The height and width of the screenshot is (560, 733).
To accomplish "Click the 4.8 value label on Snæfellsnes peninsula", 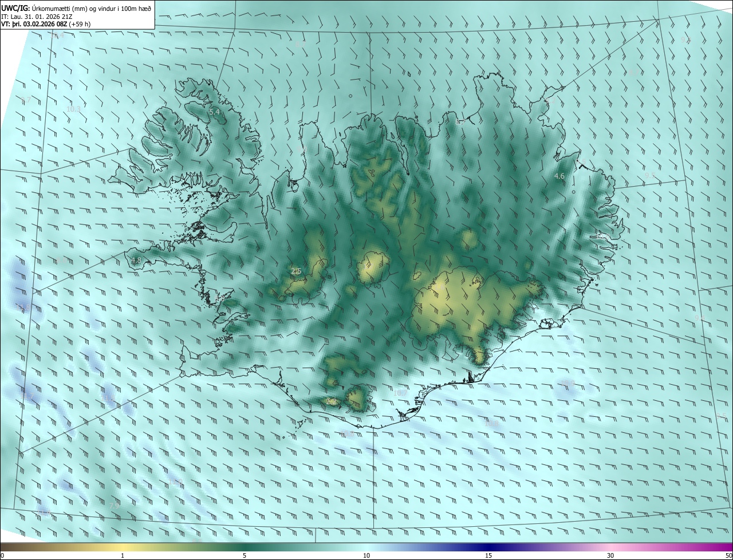I will pos(136,261).
